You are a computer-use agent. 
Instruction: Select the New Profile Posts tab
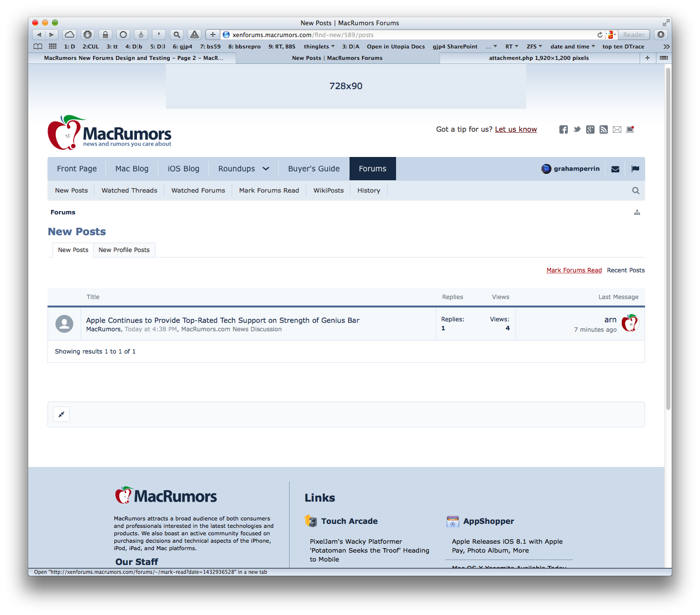click(124, 250)
